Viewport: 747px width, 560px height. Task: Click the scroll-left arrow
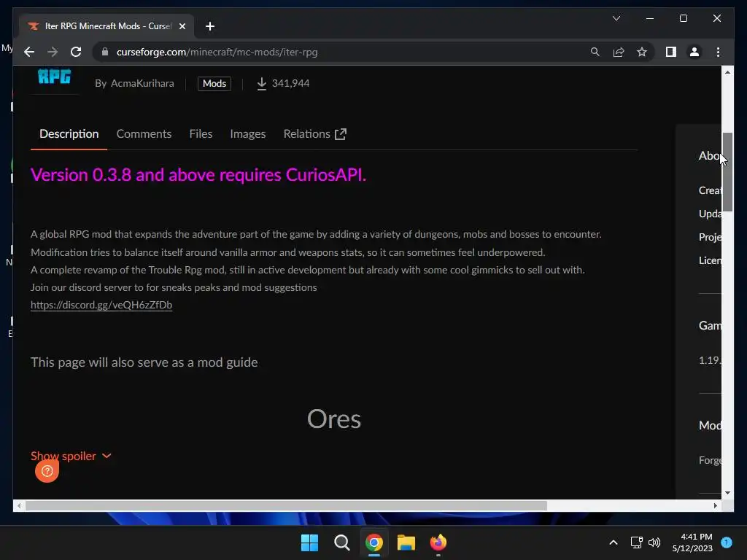[18, 506]
